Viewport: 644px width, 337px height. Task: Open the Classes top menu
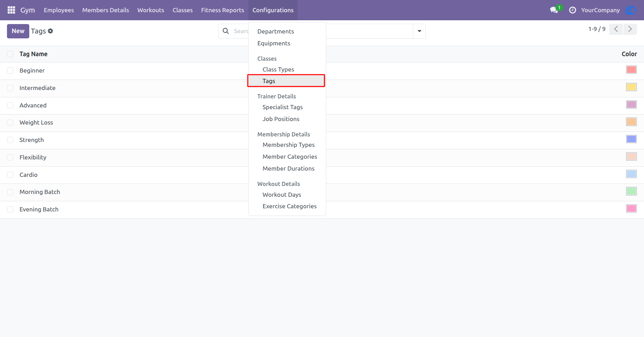pyautogui.click(x=183, y=10)
